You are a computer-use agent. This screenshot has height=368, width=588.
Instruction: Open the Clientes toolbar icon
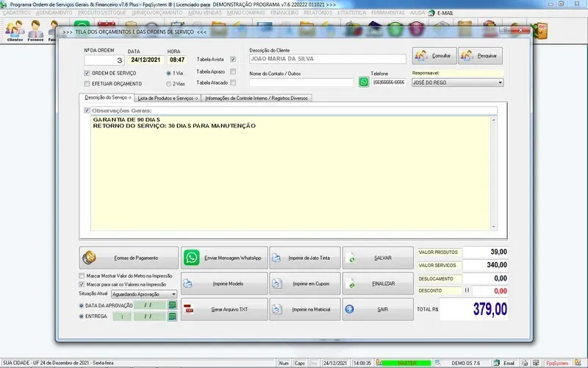click(x=15, y=31)
